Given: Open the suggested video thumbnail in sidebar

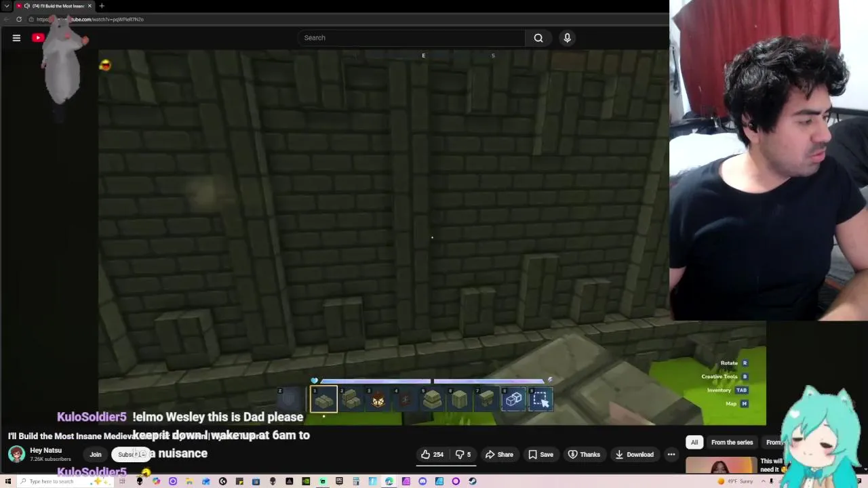Looking at the screenshot, I should click(721, 466).
